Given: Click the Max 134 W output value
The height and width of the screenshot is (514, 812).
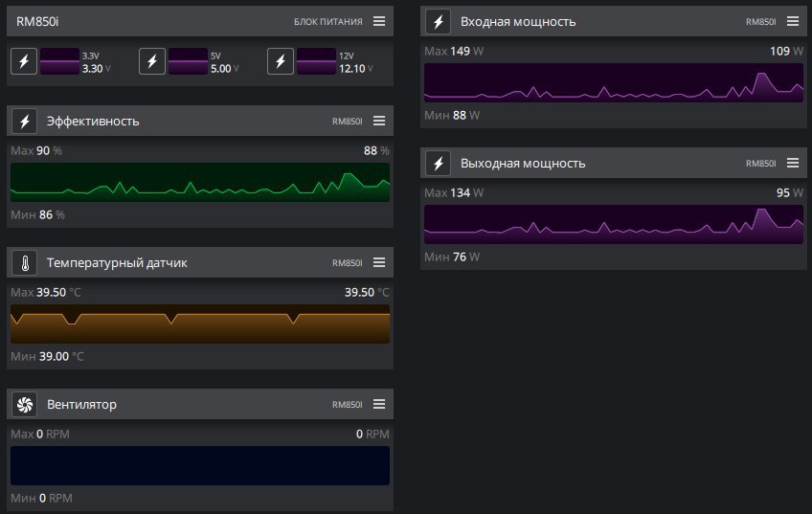Looking at the screenshot, I should [454, 192].
